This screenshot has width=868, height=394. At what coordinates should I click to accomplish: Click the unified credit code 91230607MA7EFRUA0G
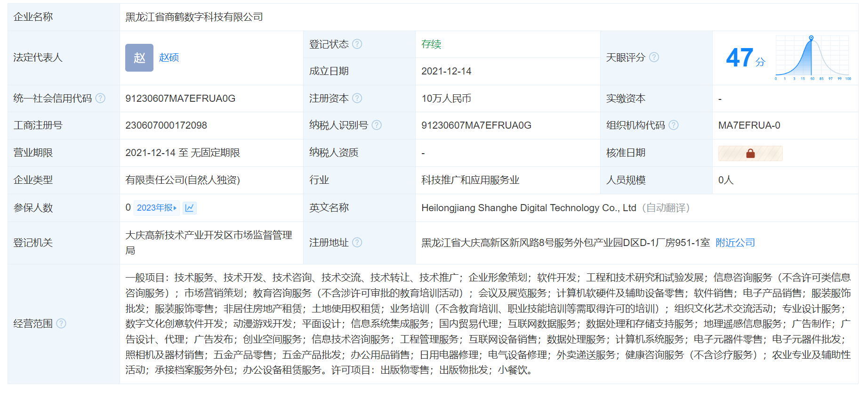[180, 98]
